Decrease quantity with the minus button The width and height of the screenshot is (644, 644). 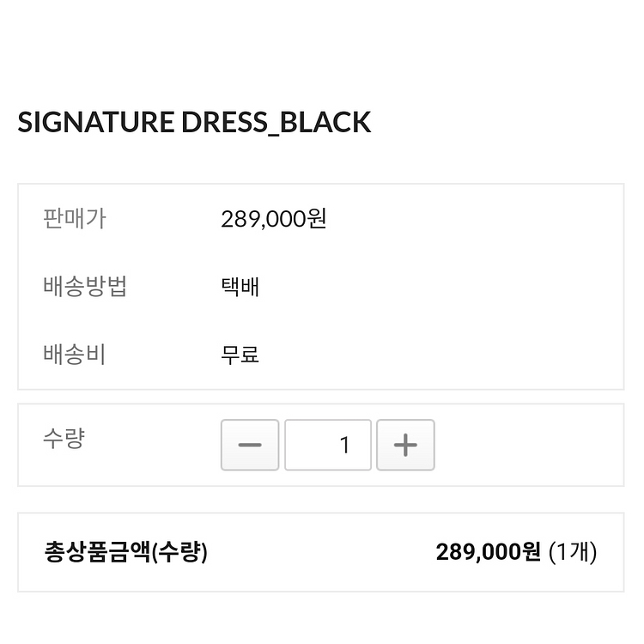[249, 445]
